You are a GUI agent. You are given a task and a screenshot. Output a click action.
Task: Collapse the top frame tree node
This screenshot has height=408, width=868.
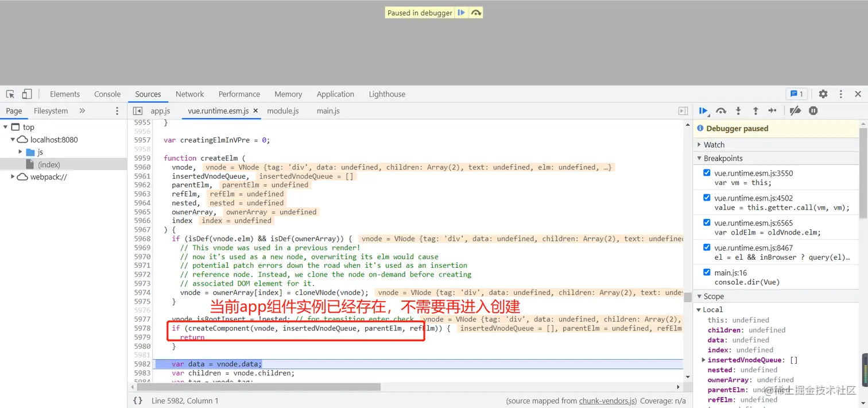[x=5, y=127]
